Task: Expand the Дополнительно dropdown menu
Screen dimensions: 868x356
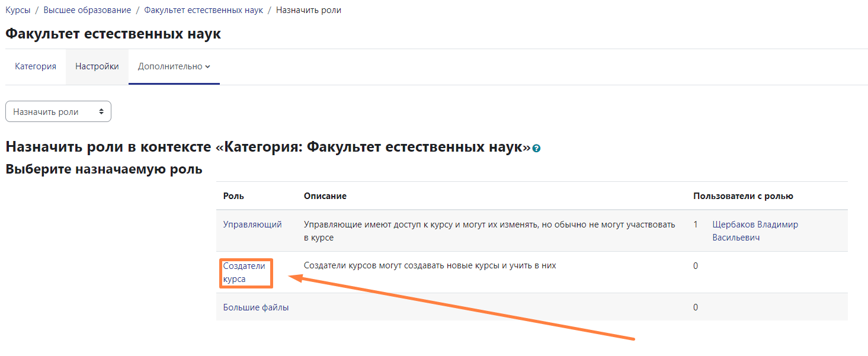Action: tap(174, 66)
